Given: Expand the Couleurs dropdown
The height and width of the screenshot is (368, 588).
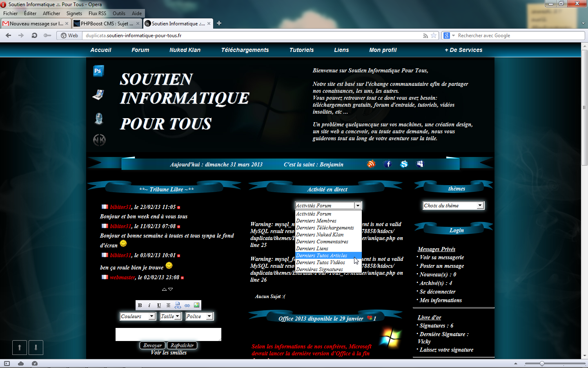Looking at the screenshot, I should pyautogui.click(x=138, y=316).
